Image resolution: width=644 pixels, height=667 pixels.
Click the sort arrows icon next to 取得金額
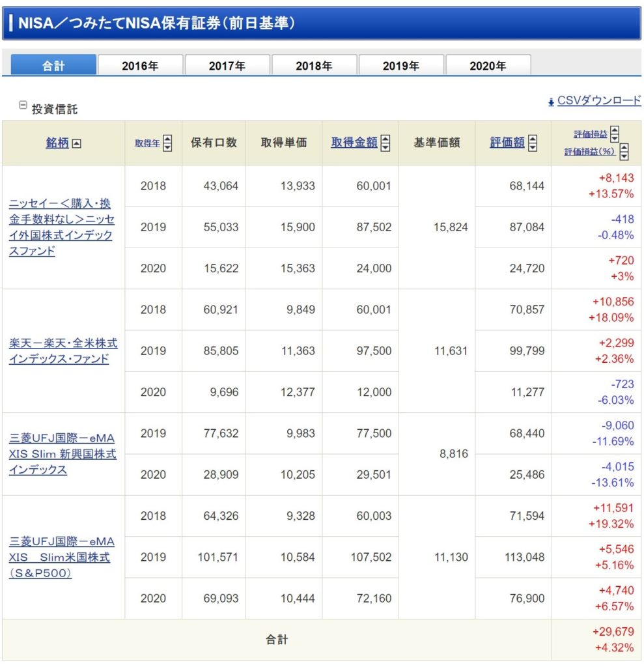click(385, 143)
